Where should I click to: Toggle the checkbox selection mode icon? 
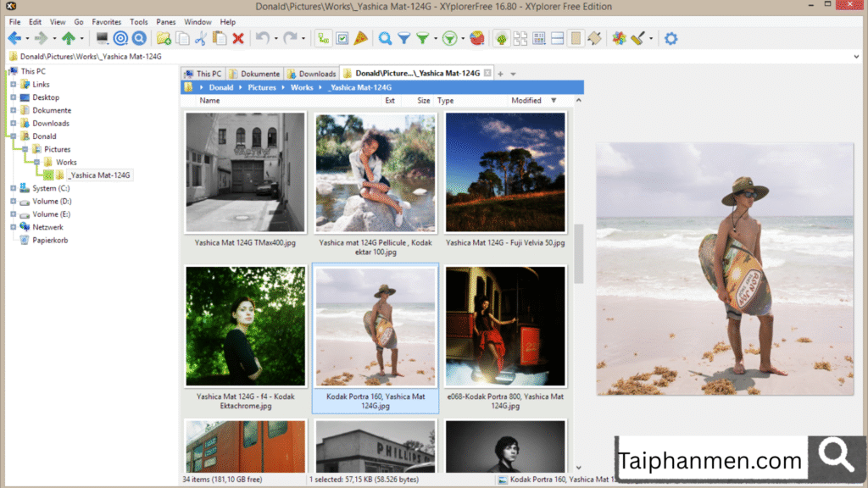[342, 38]
